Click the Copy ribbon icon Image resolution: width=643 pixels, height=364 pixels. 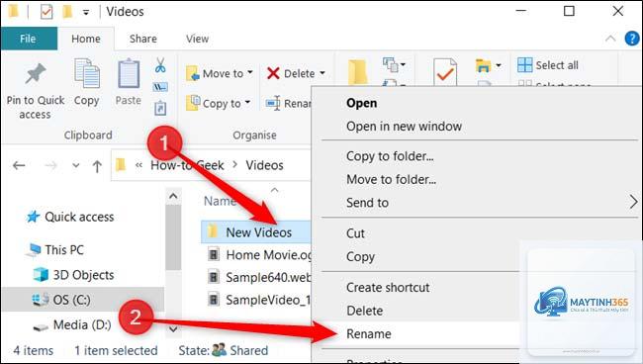[86, 74]
